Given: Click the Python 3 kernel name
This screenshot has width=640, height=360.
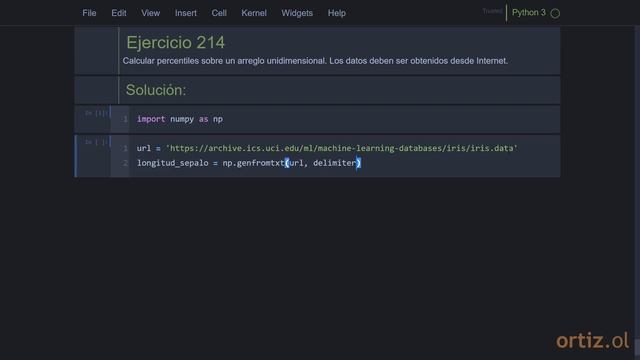Looking at the screenshot, I should click(529, 13).
